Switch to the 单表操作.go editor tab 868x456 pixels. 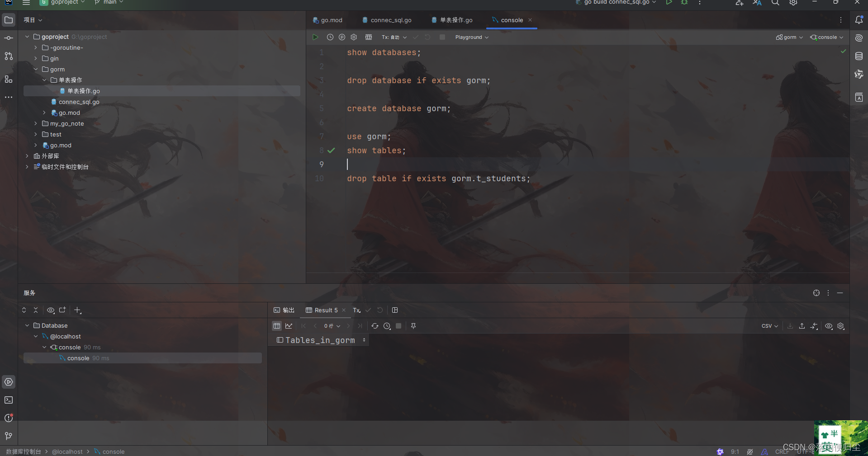pos(452,20)
